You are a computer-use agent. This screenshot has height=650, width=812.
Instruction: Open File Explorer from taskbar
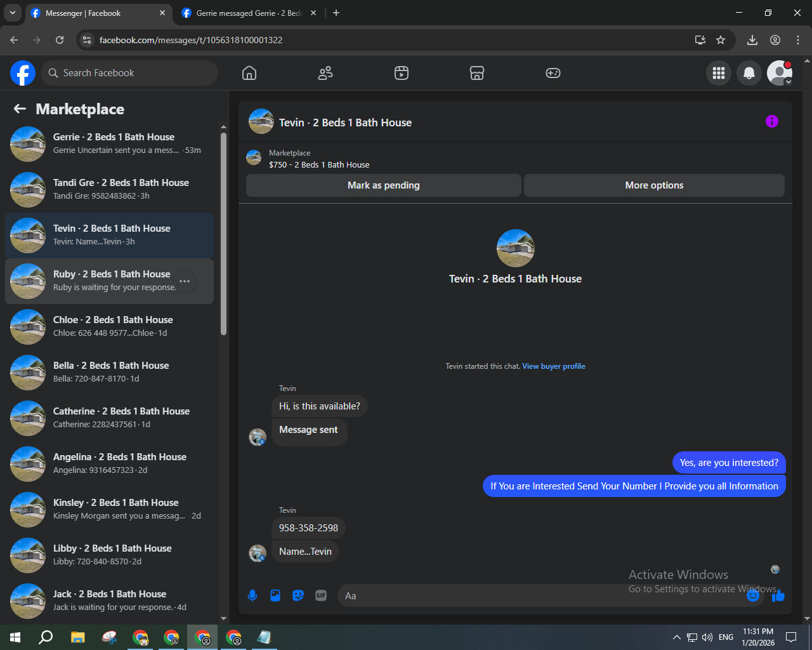click(x=77, y=637)
